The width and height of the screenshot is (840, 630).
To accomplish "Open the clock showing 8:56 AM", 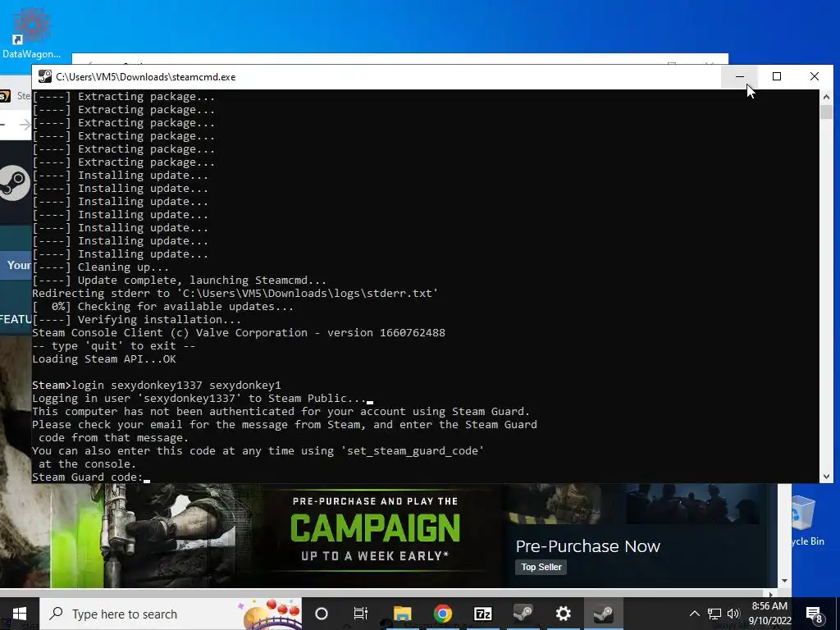I will click(769, 614).
